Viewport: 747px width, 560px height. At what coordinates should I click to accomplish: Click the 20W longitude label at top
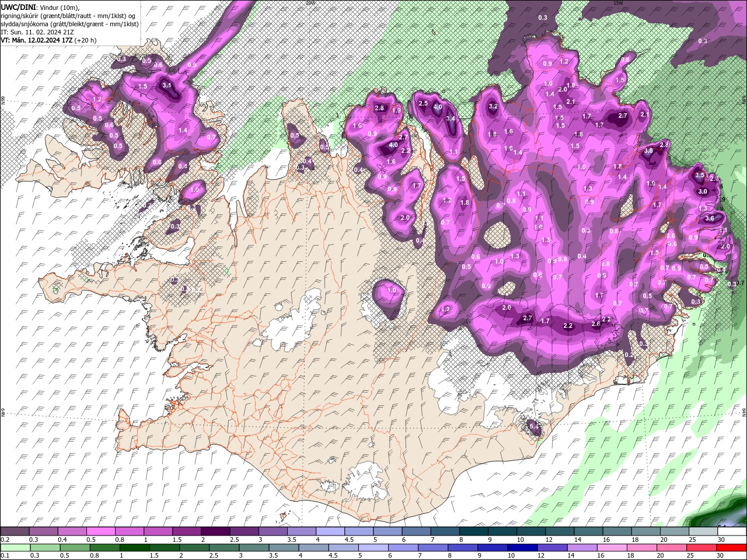click(x=310, y=2)
